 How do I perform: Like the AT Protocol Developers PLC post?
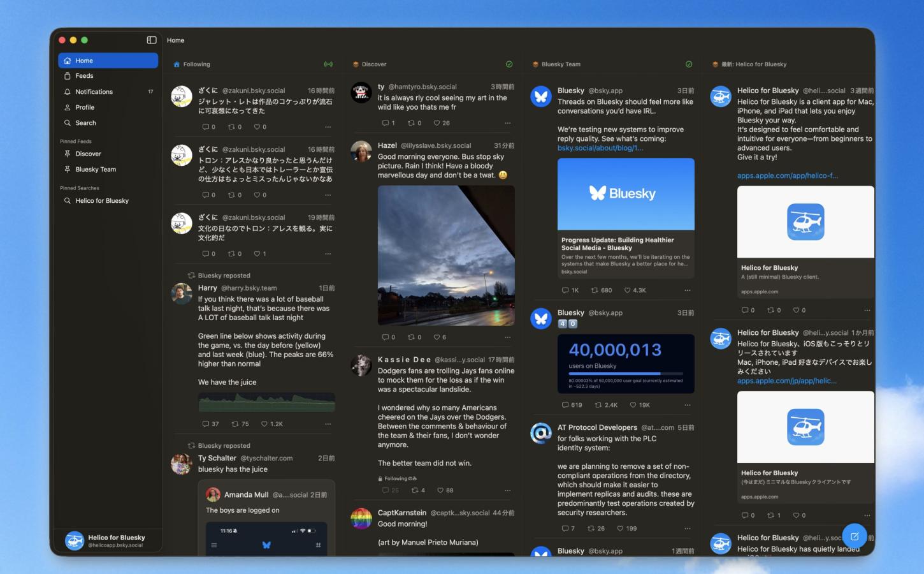point(627,529)
